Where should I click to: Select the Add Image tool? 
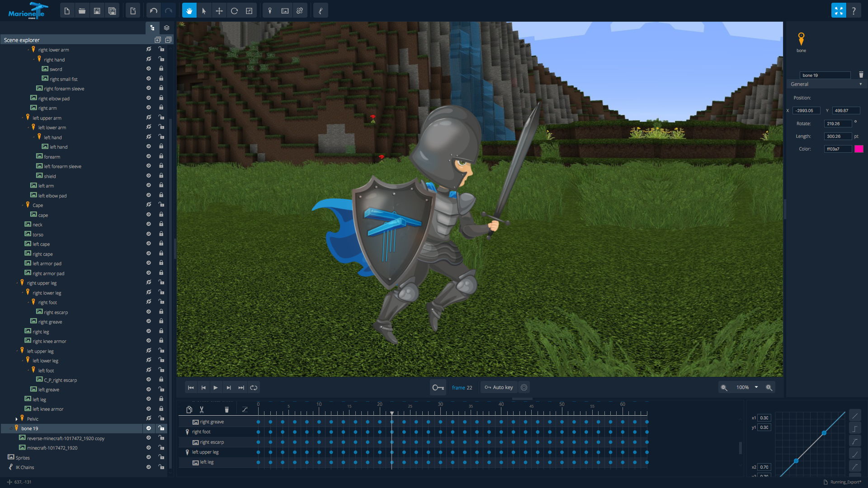pos(285,11)
